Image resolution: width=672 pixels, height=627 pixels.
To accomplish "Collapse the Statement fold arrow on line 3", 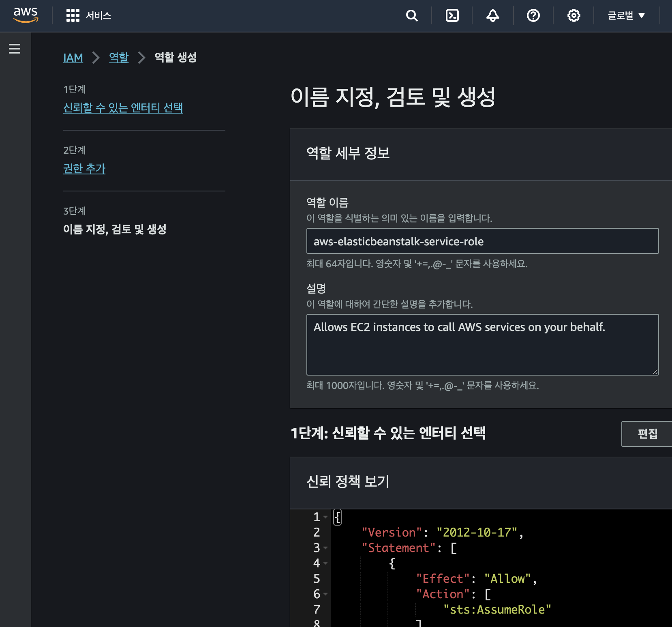I will 325,548.
